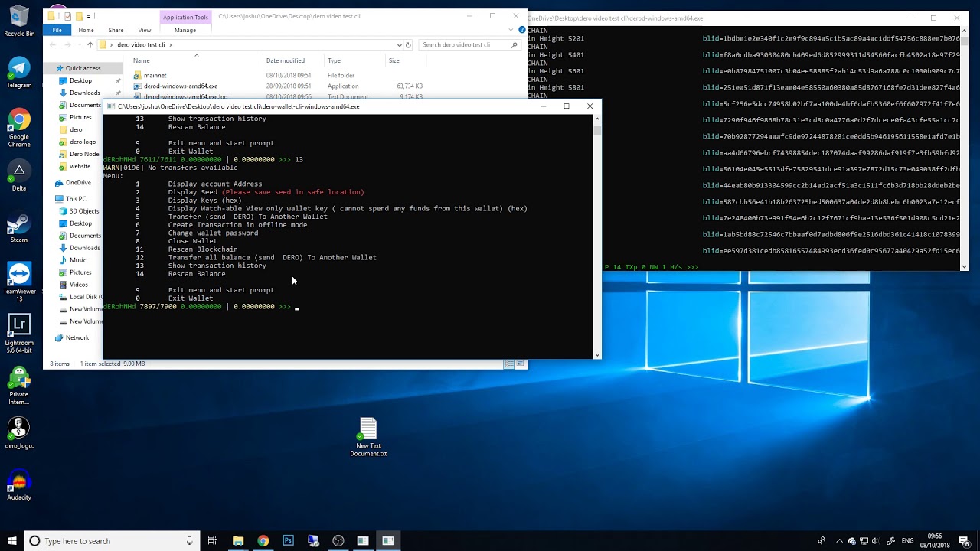Screen dimensions: 980x551
Task: Open the Steam desktop icon
Action: [19, 227]
